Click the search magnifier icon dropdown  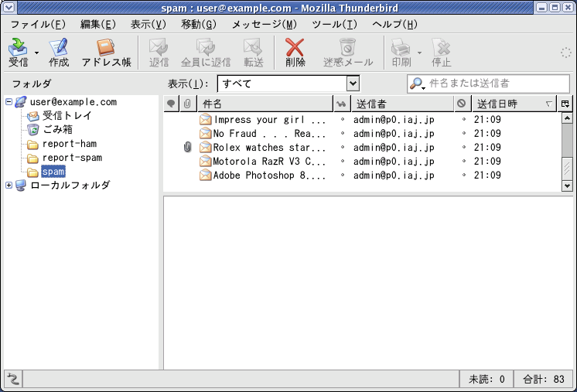click(417, 84)
